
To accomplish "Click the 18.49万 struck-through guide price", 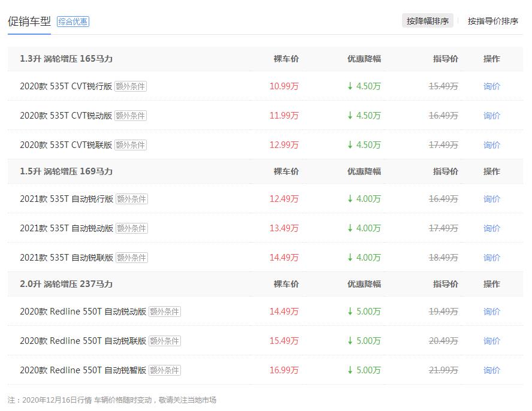I will 443,258.
